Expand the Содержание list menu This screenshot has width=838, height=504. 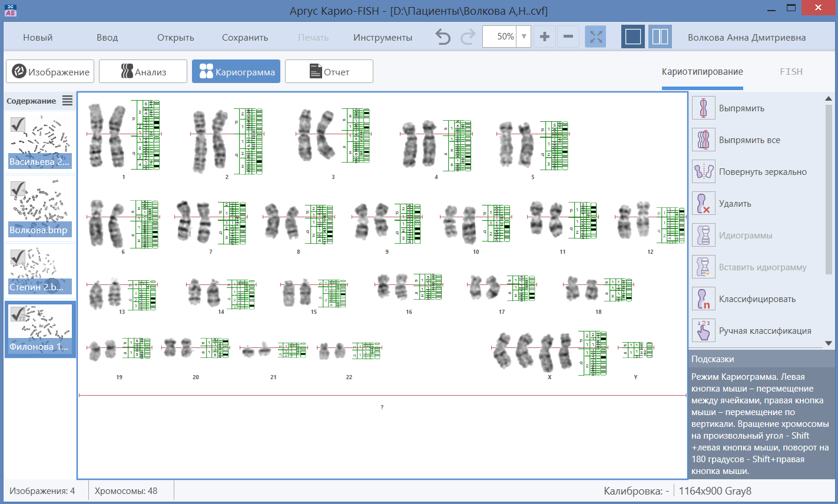[68, 101]
